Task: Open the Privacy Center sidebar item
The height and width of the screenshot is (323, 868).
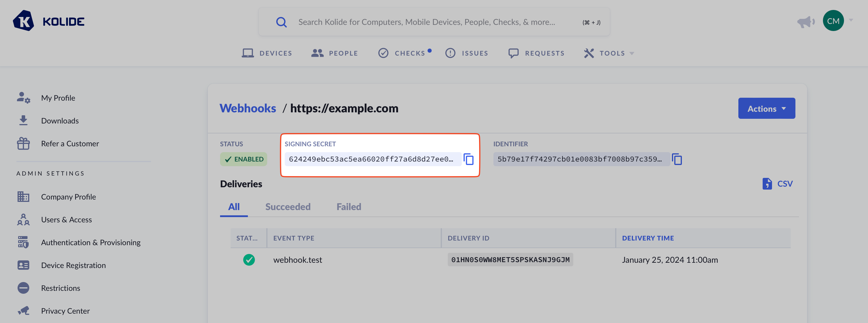Action: pyautogui.click(x=65, y=310)
